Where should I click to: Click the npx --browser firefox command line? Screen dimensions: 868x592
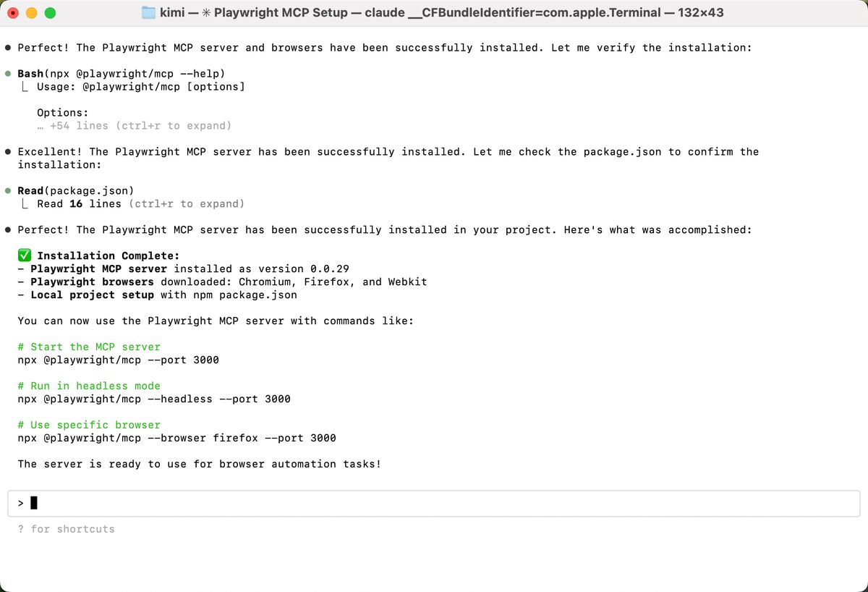click(x=176, y=438)
